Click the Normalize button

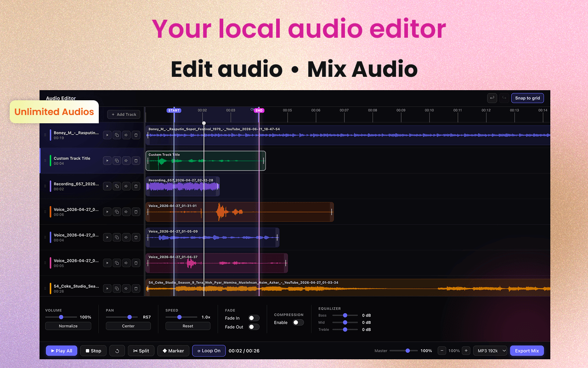click(68, 326)
